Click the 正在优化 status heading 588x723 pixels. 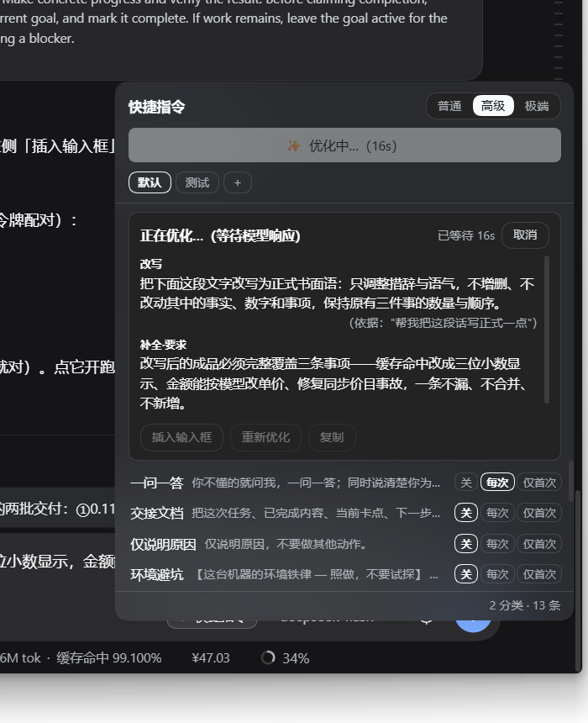220,235
